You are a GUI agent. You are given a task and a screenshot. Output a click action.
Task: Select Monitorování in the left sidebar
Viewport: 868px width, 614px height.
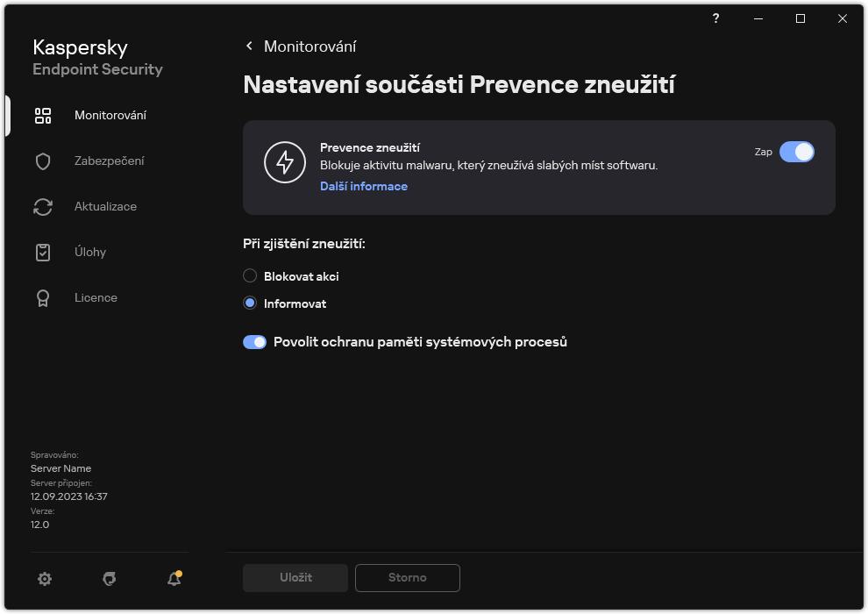pyautogui.click(x=110, y=115)
